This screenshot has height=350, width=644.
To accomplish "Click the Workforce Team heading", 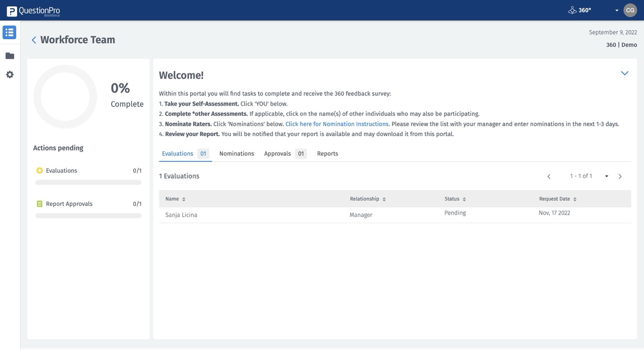I will pyautogui.click(x=77, y=40).
